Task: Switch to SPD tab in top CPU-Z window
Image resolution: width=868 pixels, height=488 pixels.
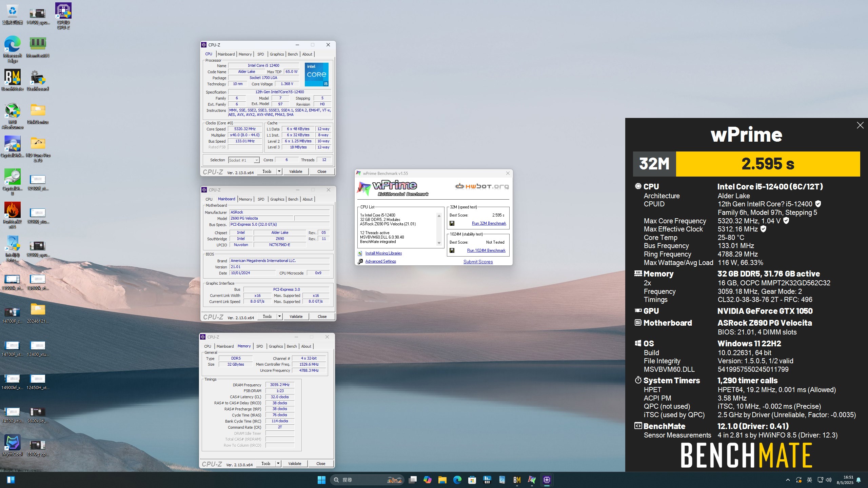Action: pyautogui.click(x=260, y=54)
